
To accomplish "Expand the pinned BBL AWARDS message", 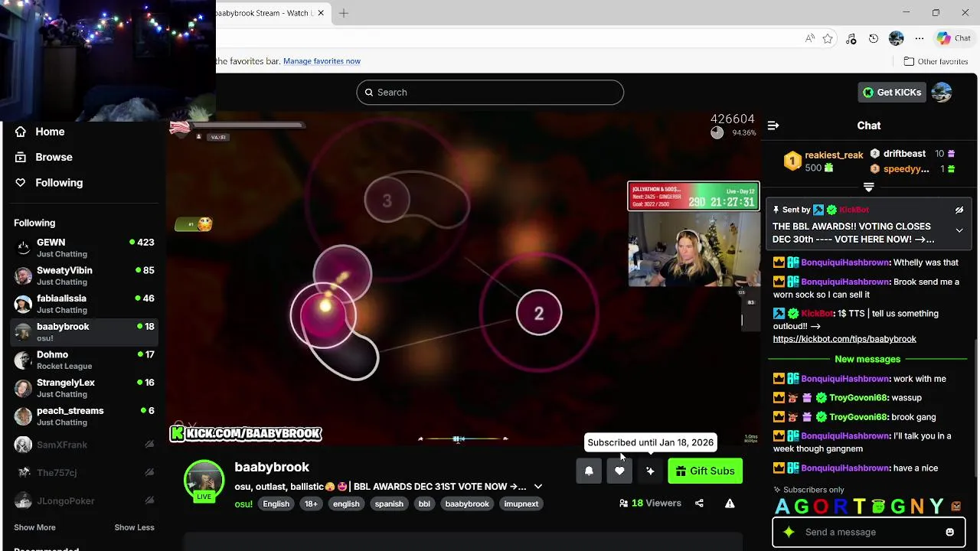I will tap(959, 230).
